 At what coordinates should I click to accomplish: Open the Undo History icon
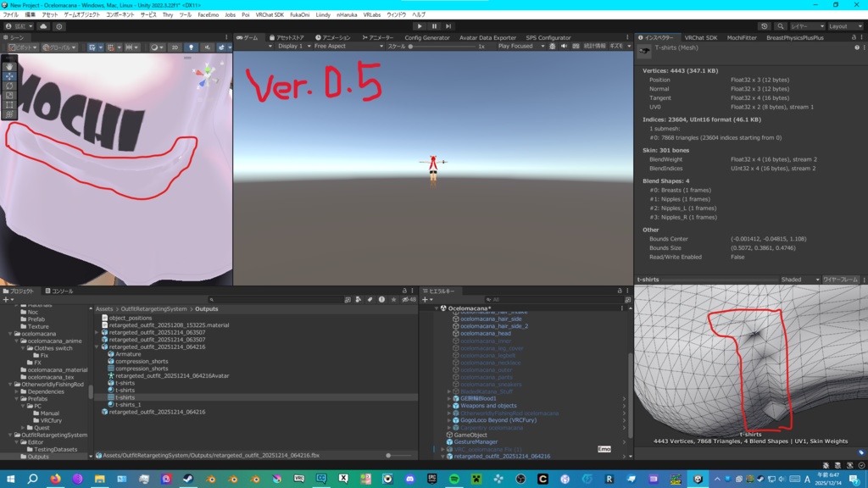click(765, 26)
